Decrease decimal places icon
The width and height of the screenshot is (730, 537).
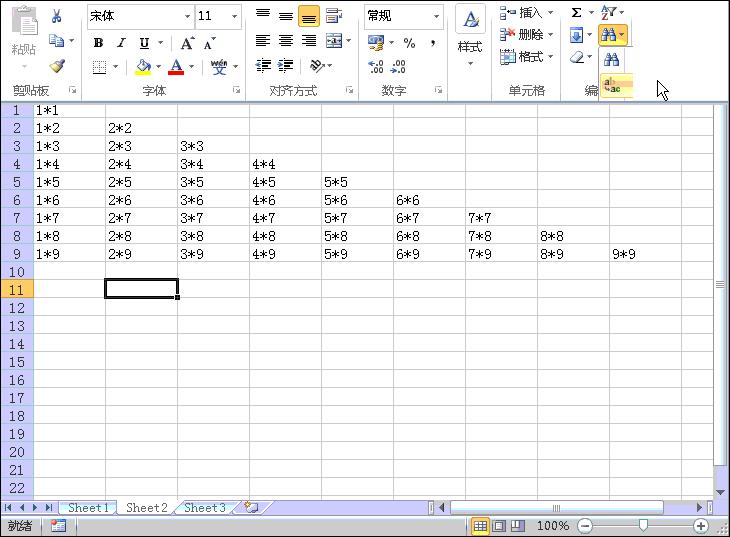pyautogui.click(x=398, y=67)
